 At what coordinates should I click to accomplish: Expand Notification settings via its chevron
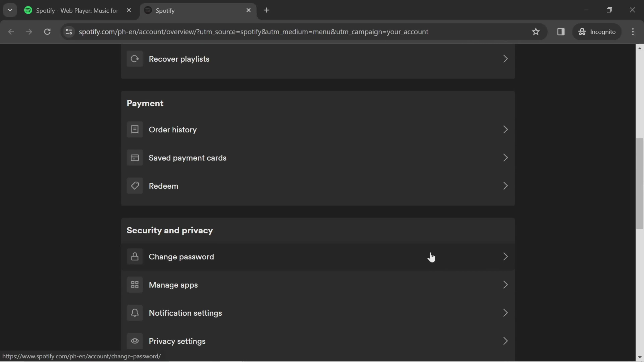click(505, 313)
